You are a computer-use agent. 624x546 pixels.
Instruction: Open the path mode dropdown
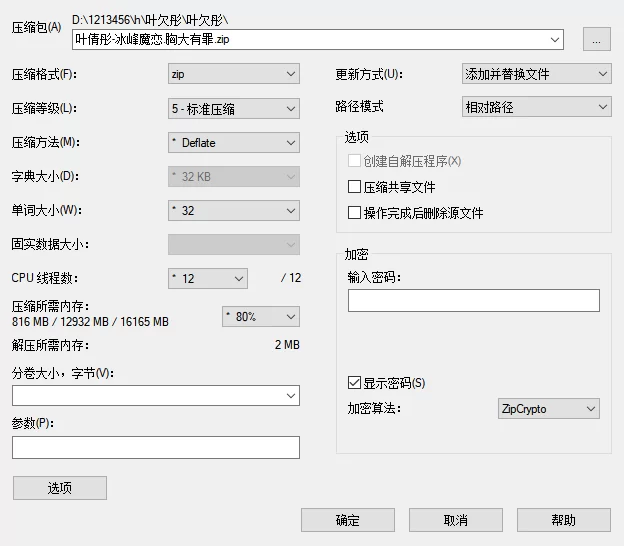[x=536, y=107]
